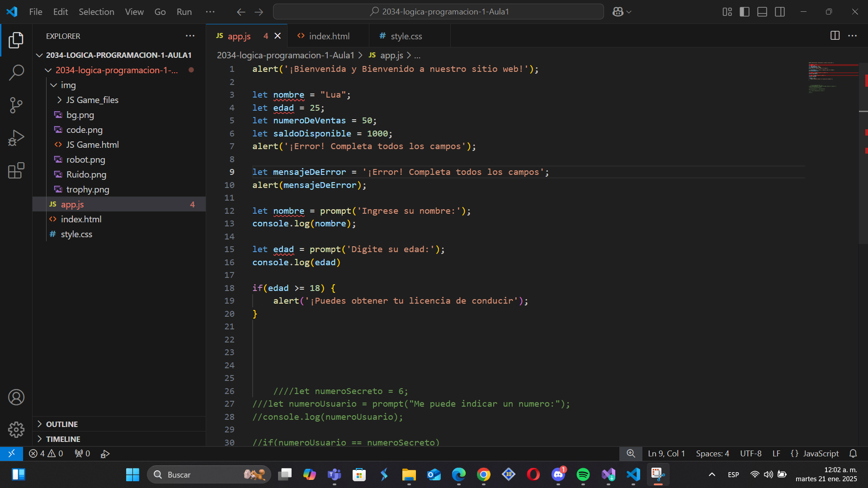Open the File menu
The height and width of the screenshot is (488, 868).
pyautogui.click(x=36, y=12)
